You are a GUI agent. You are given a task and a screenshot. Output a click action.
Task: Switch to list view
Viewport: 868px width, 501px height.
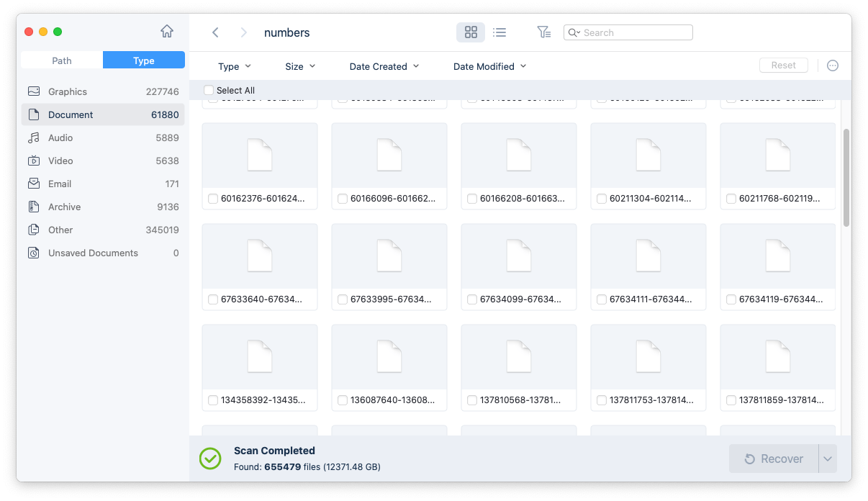pos(499,32)
